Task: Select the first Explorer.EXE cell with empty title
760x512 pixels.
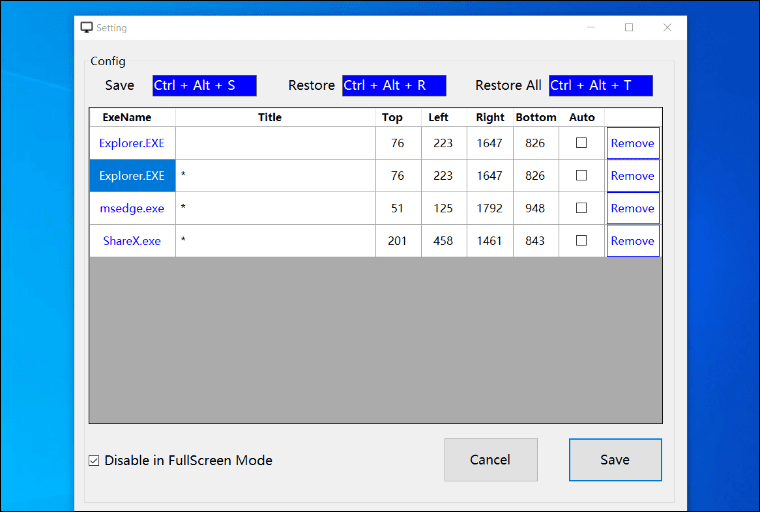Action: (132, 143)
